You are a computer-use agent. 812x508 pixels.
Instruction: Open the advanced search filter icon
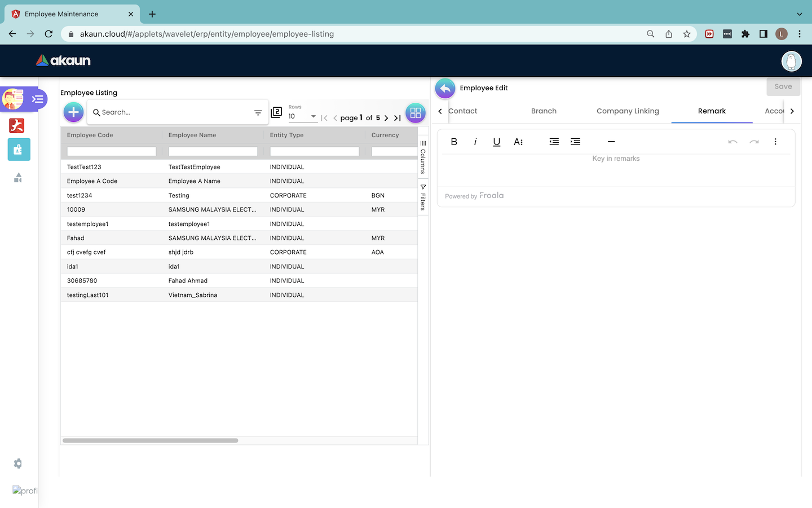pyautogui.click(x=258, y=113)
